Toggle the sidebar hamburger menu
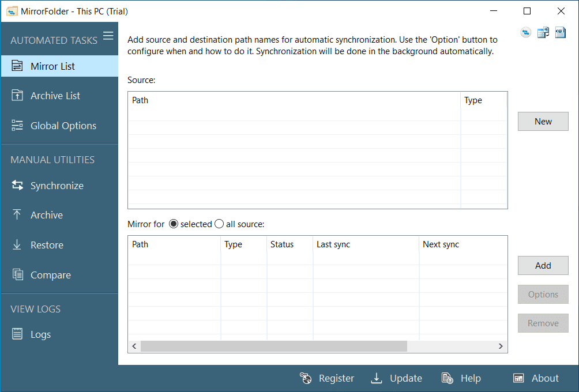Screen dimensions: 579x392 [108, 36]
